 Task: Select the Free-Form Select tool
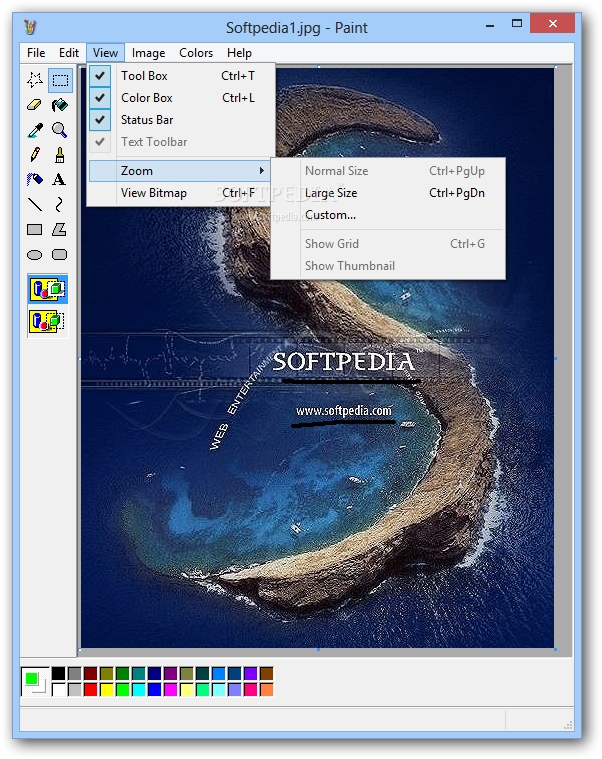pyautogui.click(x=35, y=80)
